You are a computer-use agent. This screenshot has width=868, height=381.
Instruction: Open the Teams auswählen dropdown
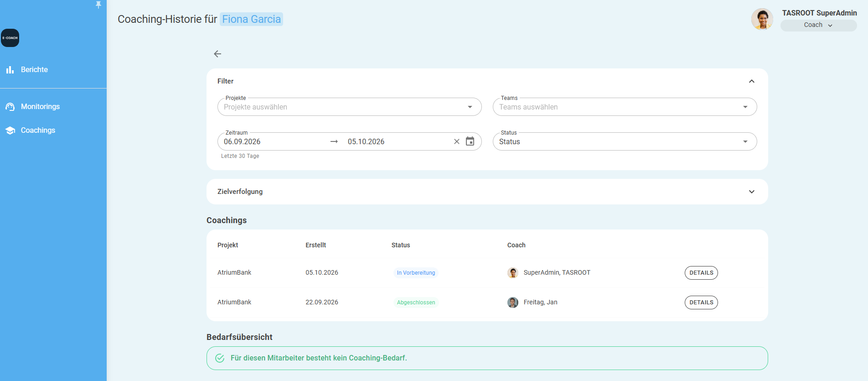(625, 107)
